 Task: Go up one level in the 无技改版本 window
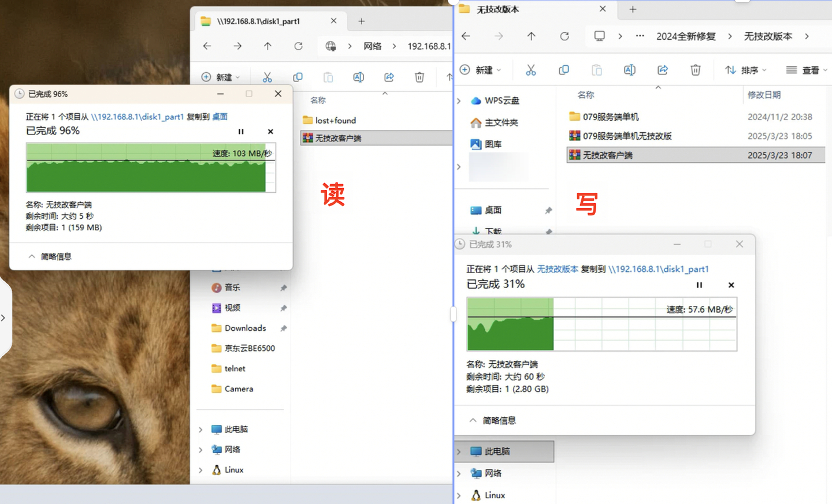(531, 36)
